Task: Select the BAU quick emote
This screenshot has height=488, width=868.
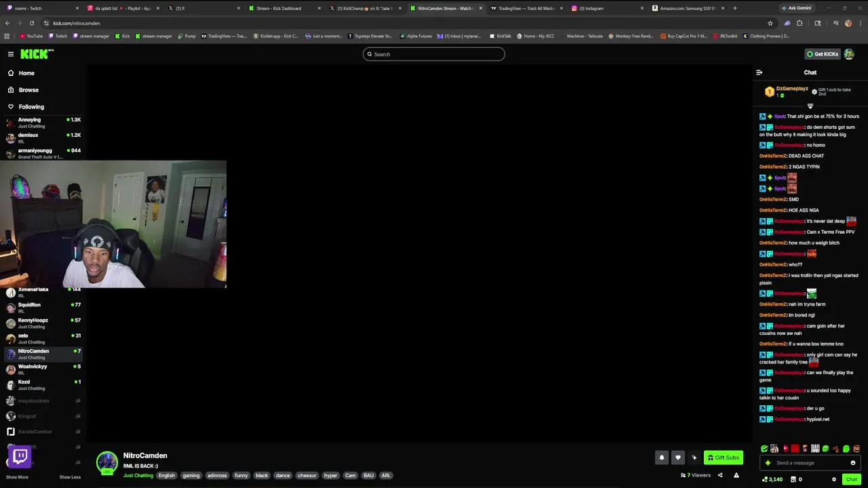Action: pyautogui.click(x=815, y=449)
